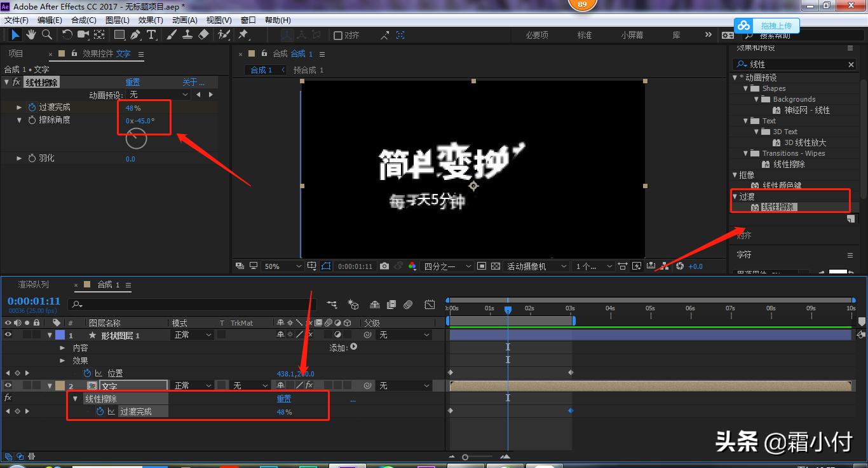Select the Hand tool in the toolbar
This screenshot has width=868, height=468.
pyautogui.click(x=31, y=34)
